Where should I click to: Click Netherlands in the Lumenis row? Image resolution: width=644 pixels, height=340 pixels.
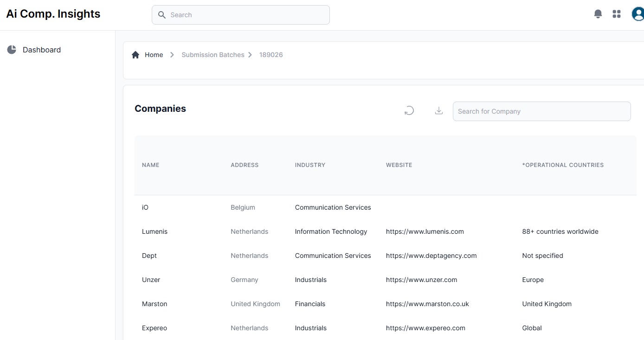pyautogui.click(x=249, y=231)
